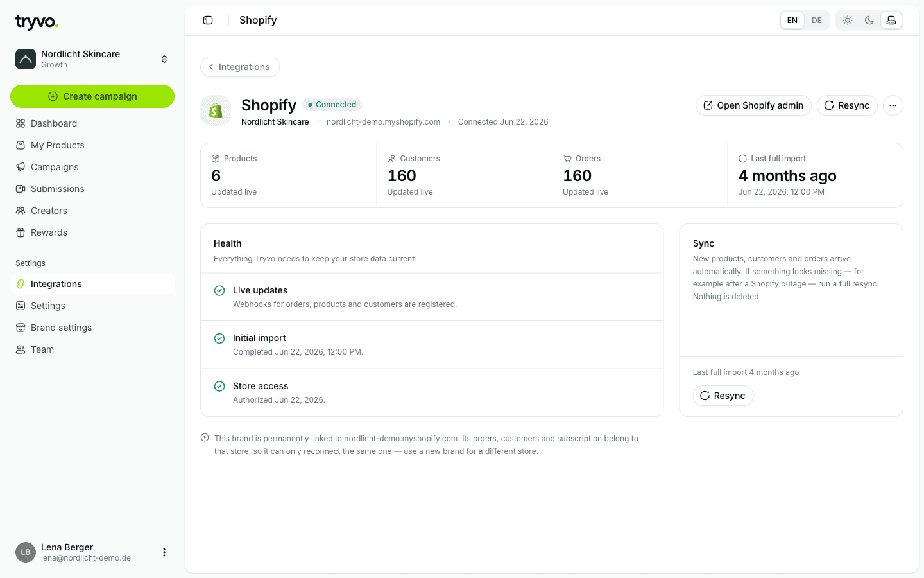Click the Products stat card icon
Image resolution: width=924 pixels, height=578 pixels.
(216, 159)
